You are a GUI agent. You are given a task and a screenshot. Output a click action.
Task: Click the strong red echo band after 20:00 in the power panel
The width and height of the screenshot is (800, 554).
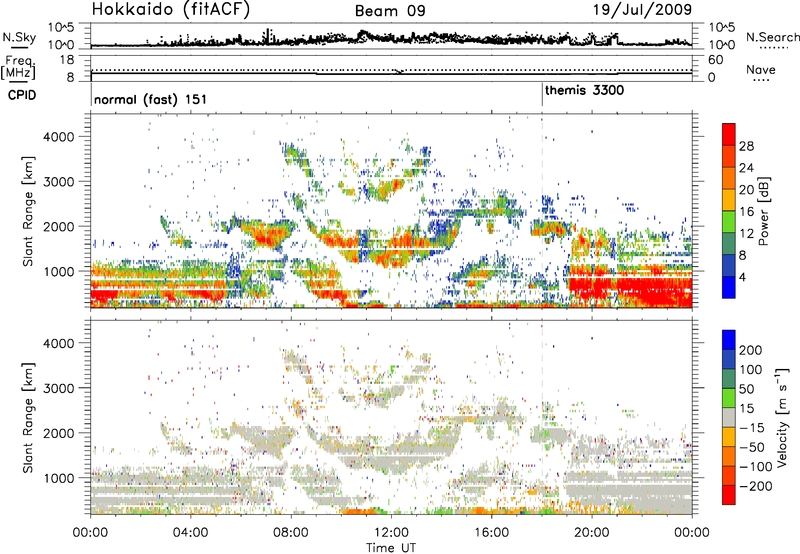[656, 290]
